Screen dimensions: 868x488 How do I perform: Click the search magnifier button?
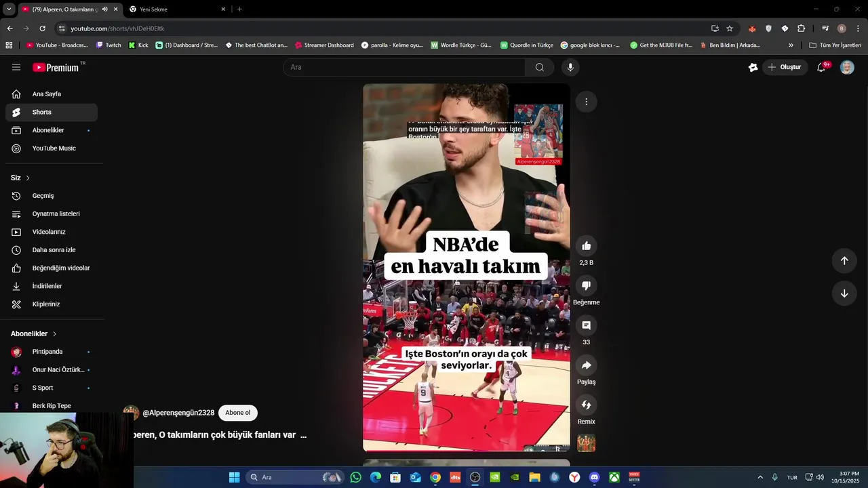(540, 67)
